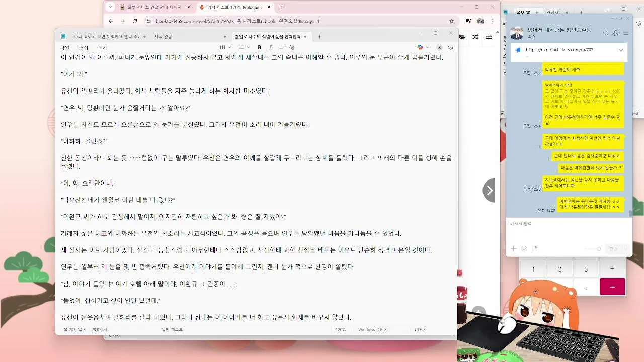Go forward in Chrome

(122, 21)
